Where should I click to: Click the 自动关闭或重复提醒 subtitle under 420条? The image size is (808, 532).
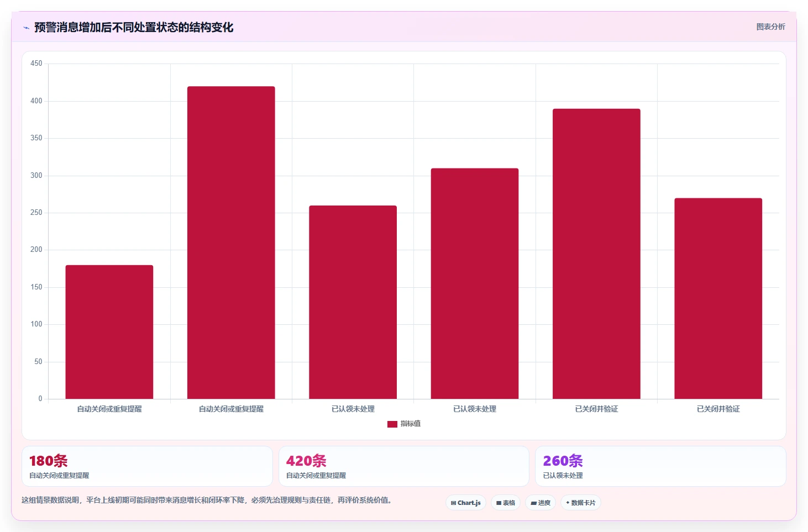coord(316,476)
